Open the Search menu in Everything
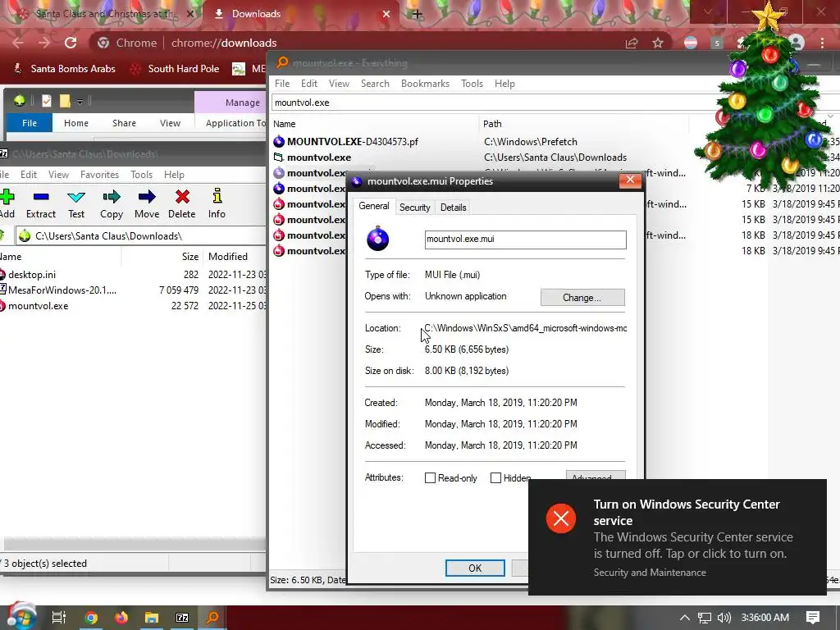 [375, 84]
